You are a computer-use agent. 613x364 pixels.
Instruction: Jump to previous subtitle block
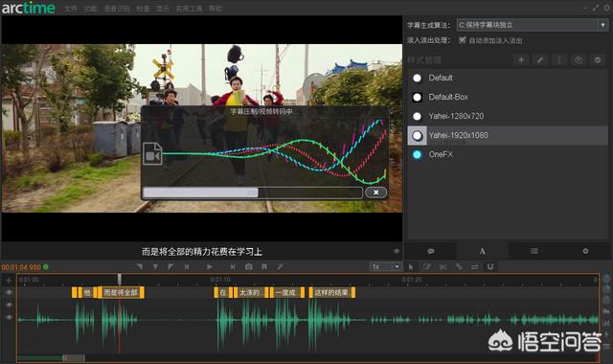coord(187,266)
